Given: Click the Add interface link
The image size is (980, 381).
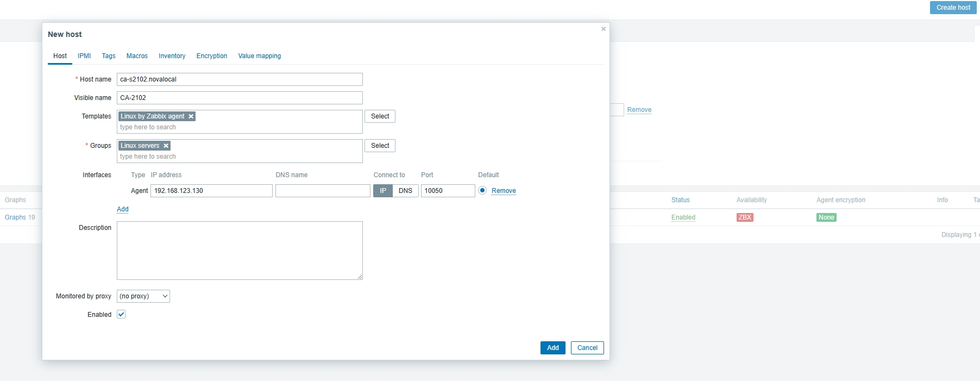Looking at the screenshot, I should [123, 209].
